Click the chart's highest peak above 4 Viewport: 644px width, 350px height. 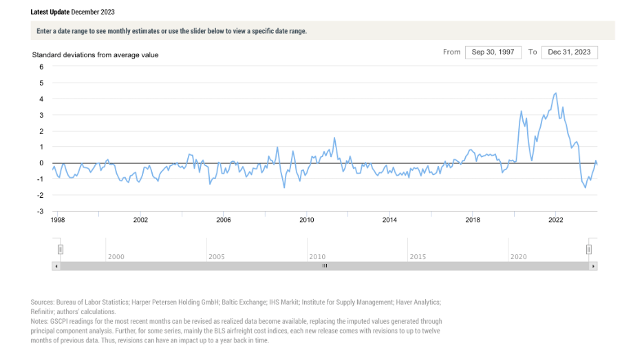pyautogui.click(x=556, y=93)
